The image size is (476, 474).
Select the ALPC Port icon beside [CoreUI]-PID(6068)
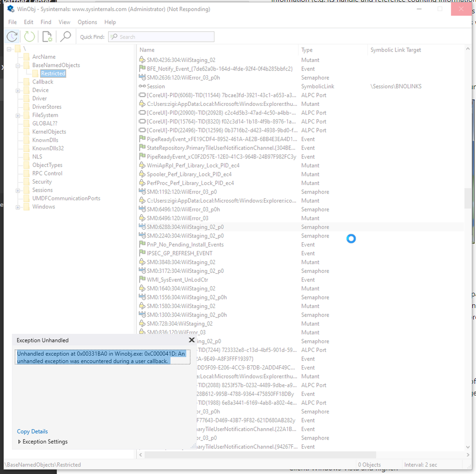142,95
